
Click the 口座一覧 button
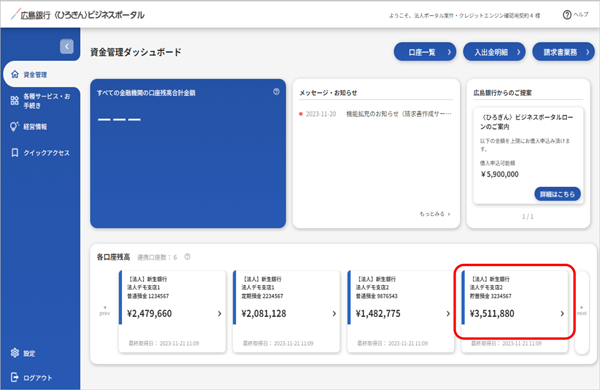[x=425, y=52]
